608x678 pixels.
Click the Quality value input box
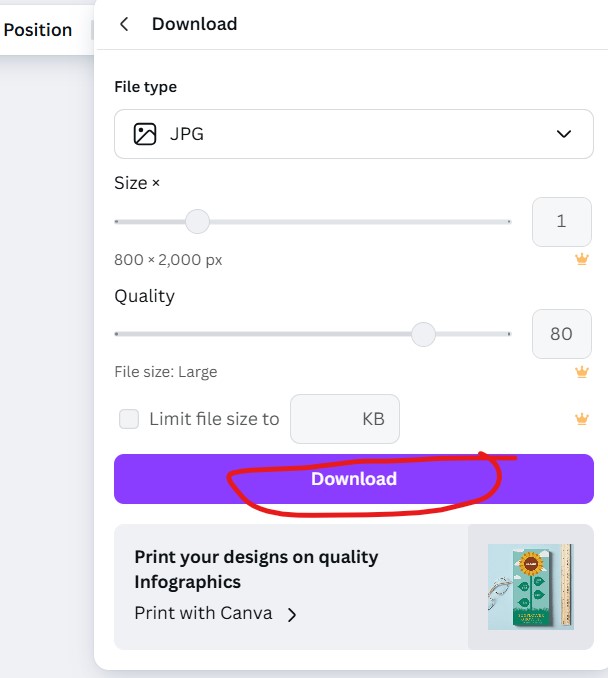[x=561, y=334]
